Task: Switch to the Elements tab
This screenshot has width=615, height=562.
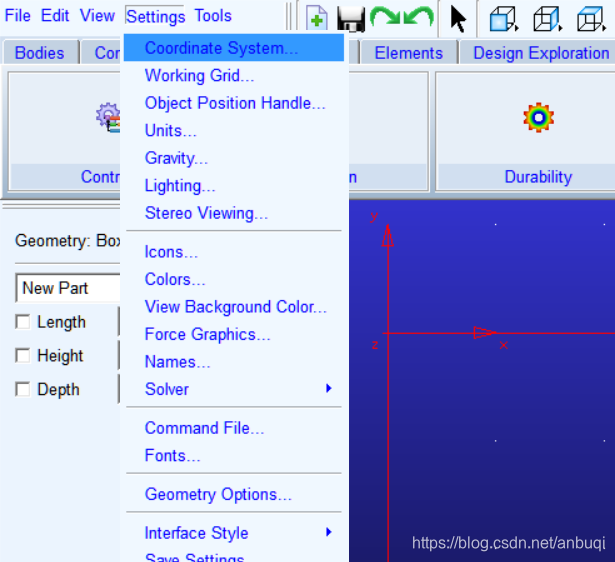Action: pos(409,53)
